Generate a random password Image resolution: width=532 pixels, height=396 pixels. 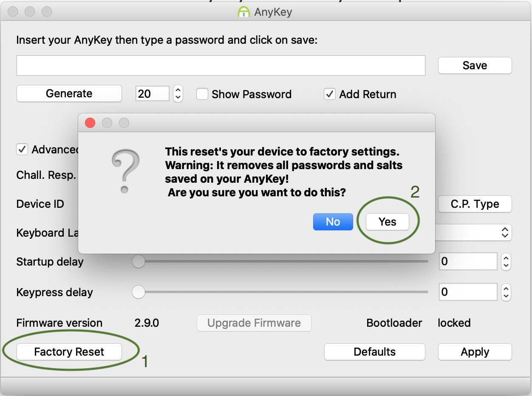tap(69, 93)
